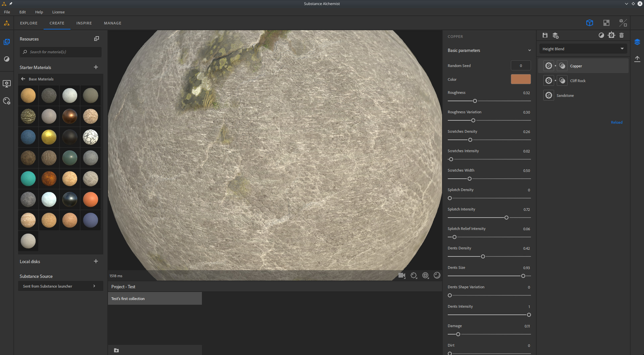Viewport: 644px width, 355px height.
Task: Pick the white cracked sphere thumbnail
Action: [91, 137]
